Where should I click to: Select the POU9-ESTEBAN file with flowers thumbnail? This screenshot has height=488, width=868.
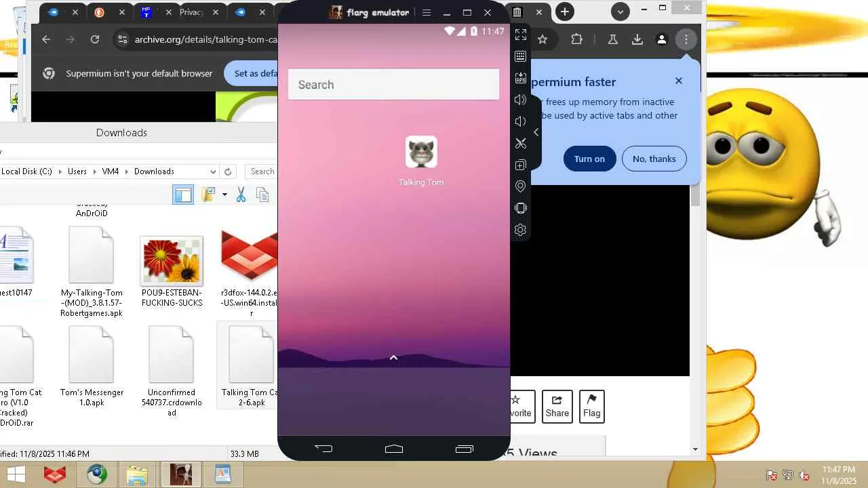point(172,272)
